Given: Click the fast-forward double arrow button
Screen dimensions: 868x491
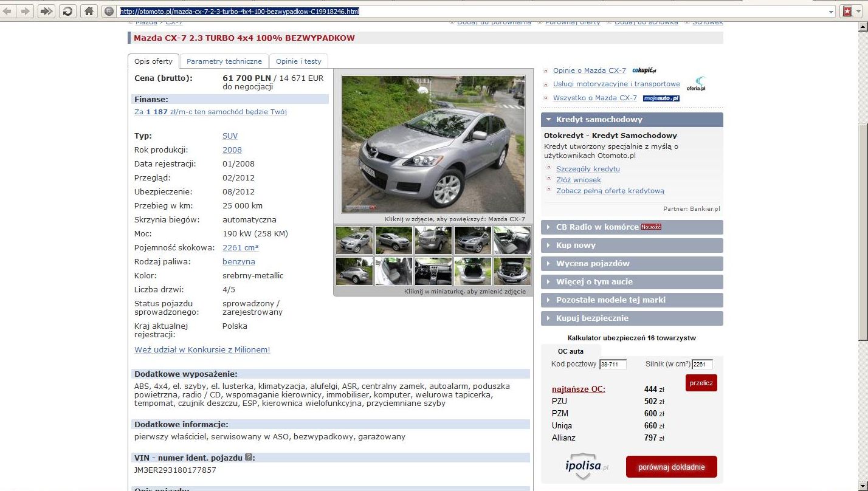Looking at the screenshot, I should click(47, 11).
